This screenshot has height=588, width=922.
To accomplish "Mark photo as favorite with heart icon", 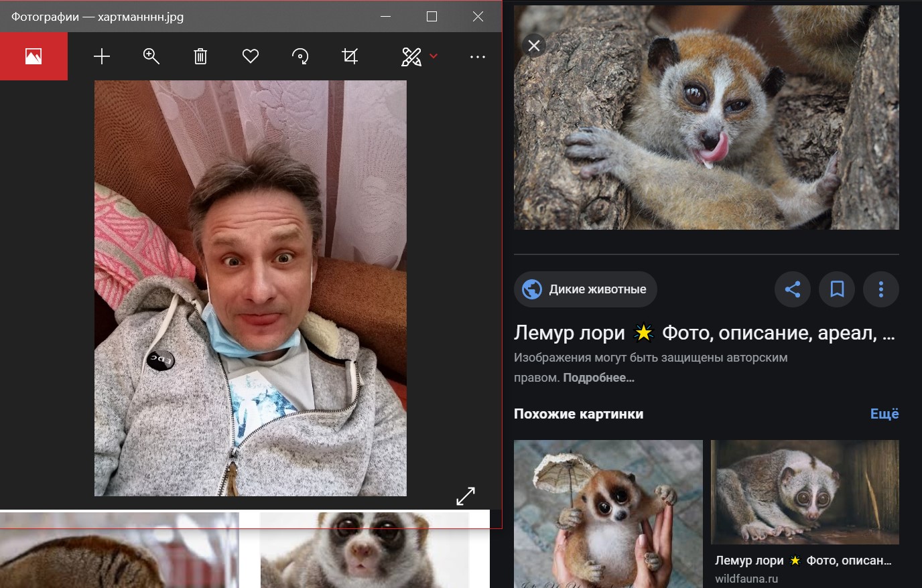I will [x=251, y=56].
